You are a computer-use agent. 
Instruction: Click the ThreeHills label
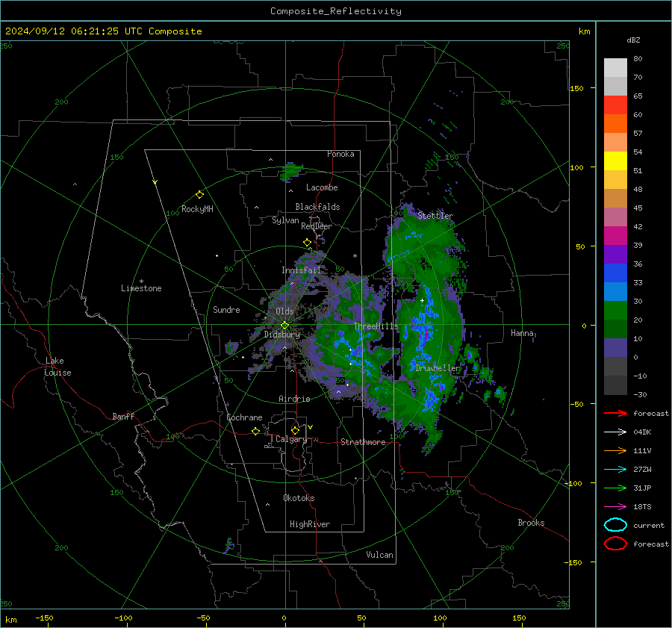376,326
